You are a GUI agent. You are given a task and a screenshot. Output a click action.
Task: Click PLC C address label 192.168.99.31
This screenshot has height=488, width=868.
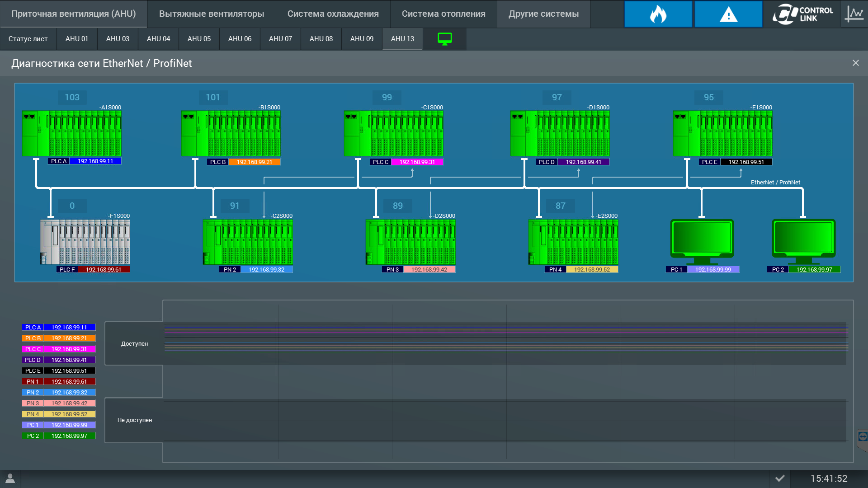[x=417, y=162]
